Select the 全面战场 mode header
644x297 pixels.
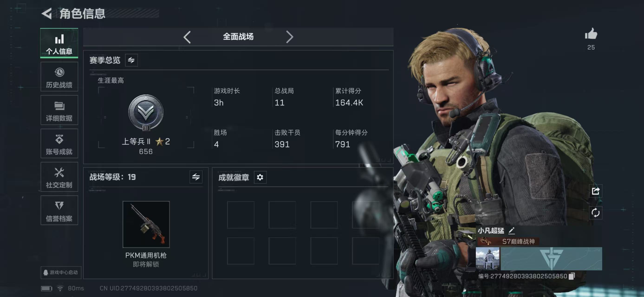pyautogui.click(x=238, y=37)
